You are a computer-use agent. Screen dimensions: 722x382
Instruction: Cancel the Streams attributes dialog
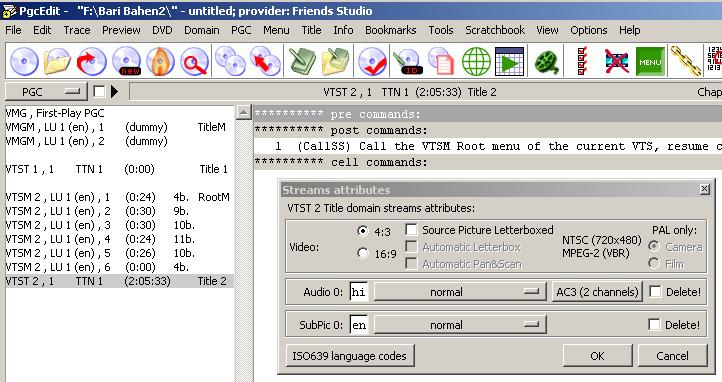click(x=672, y=356)
